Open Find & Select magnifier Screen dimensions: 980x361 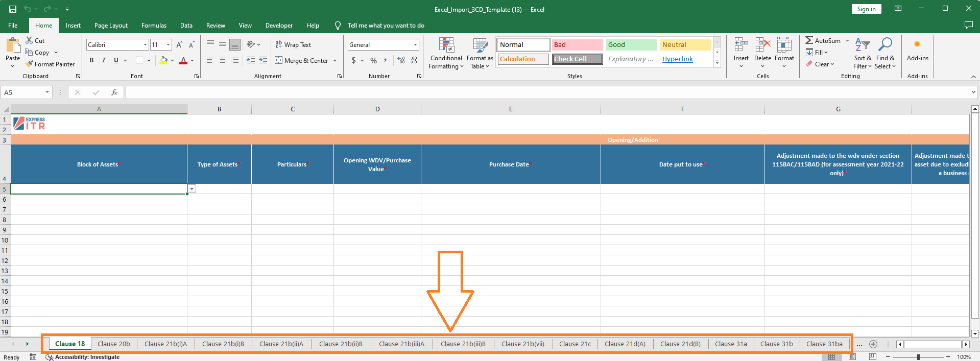(885, 53)
